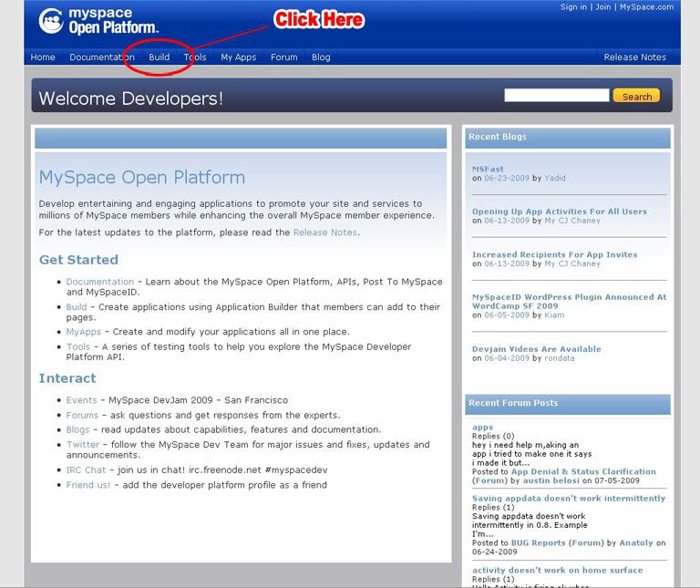Screen dimensions: 700x588
Task: Open the IRC Chat link
Action: pyautogui.click(x=87, y=470)
